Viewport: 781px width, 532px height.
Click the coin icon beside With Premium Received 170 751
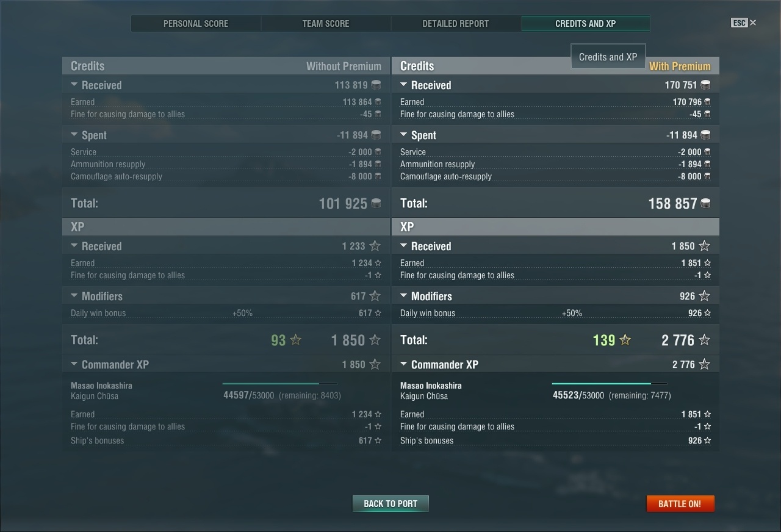point(705,85)
